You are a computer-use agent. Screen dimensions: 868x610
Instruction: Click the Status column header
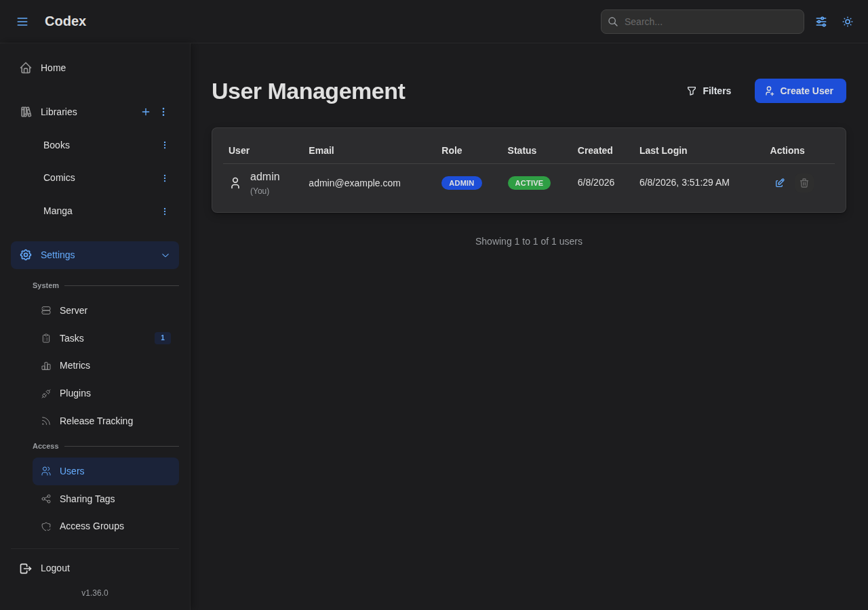click(522, 150)
